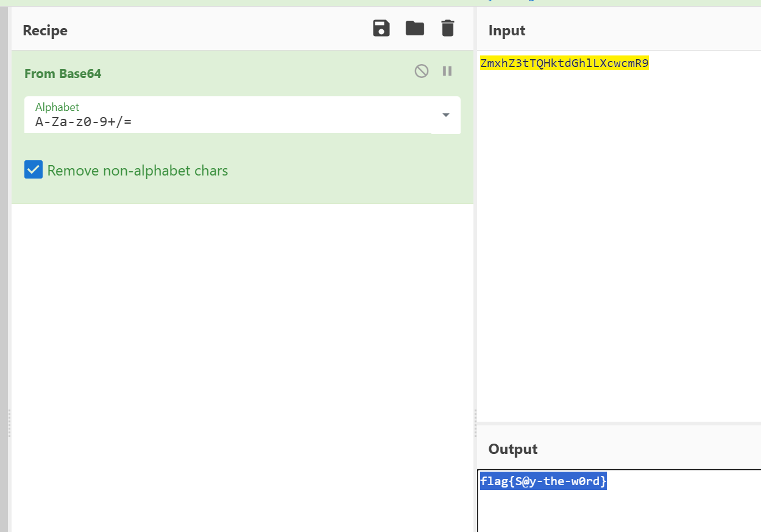
Task: Click the "Remove non-alphabet chars" label text
Action: [138, 171]
